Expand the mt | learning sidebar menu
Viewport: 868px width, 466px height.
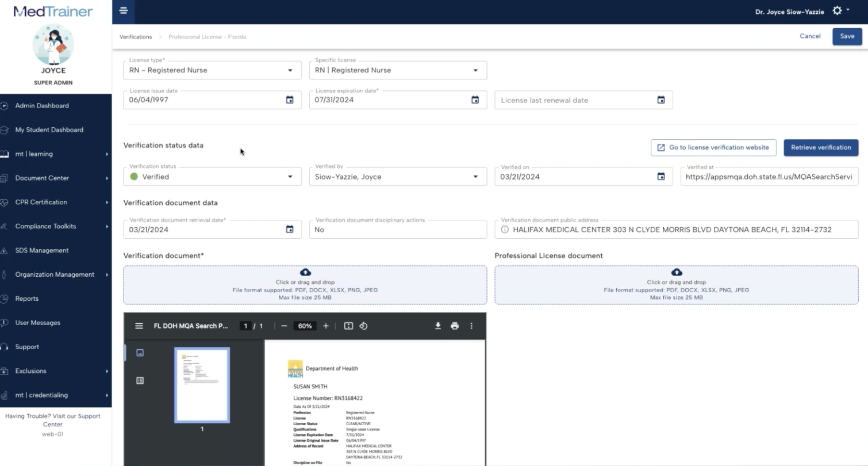click(x=34, y=154)
